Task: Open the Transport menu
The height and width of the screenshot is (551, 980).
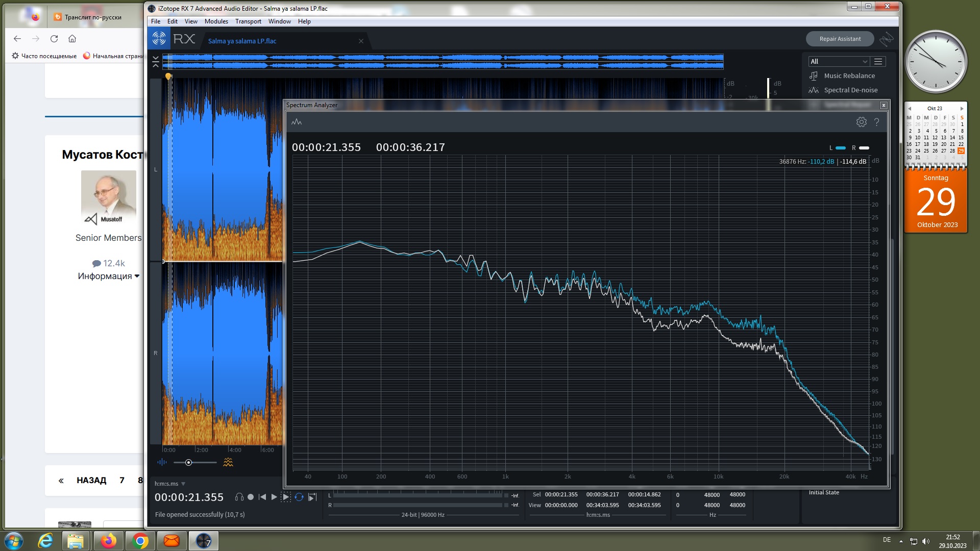Action: click(x=248, y=21)
